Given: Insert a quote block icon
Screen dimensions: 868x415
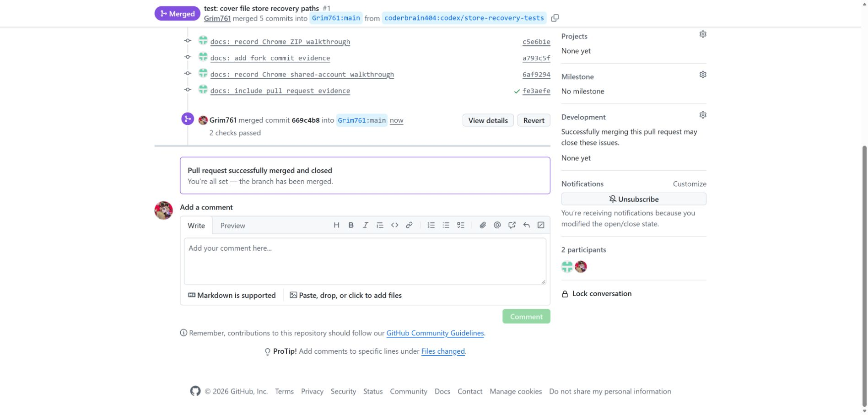Looking at the screenshot, I should point(380,225).
